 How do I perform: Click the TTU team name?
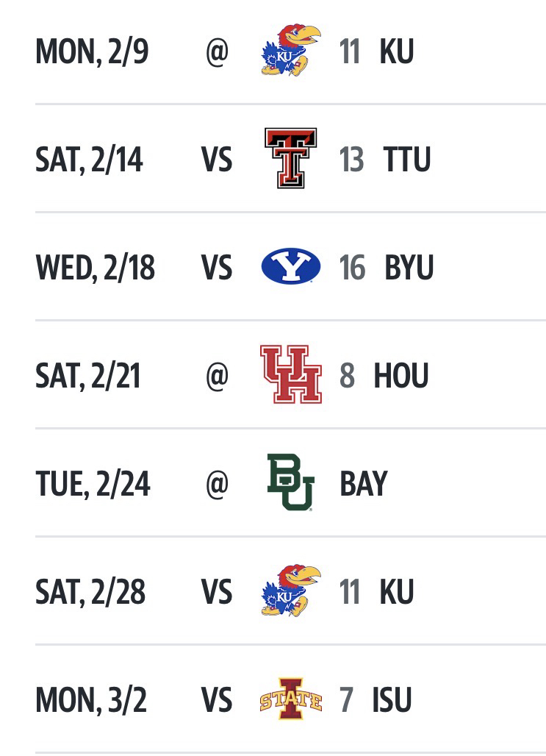coord(406,159)
